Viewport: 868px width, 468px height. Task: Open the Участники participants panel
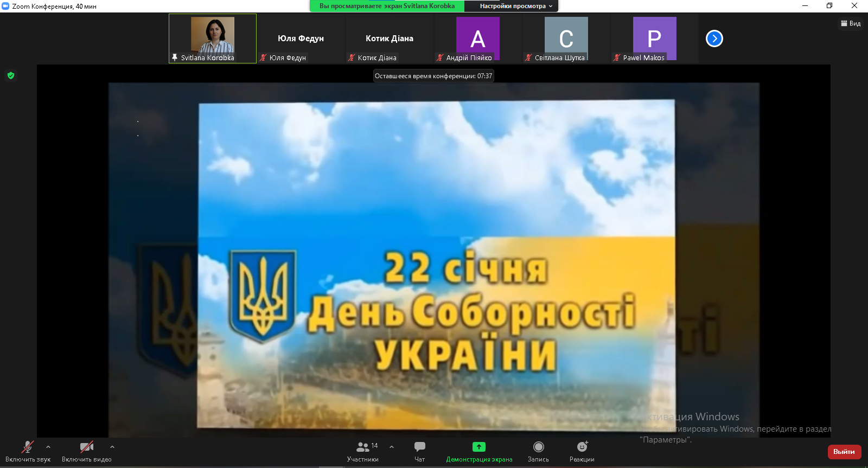(363, 451)
